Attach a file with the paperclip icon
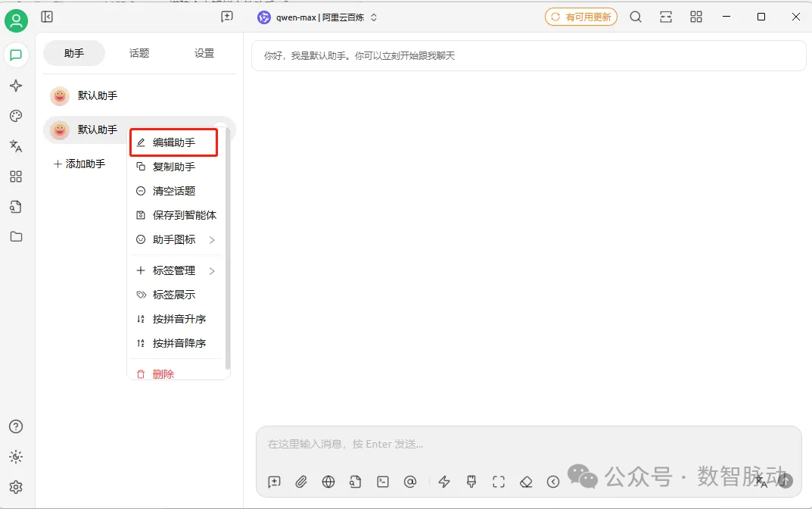The width and height of the screenshot is (812, 509). click(300, 481)
